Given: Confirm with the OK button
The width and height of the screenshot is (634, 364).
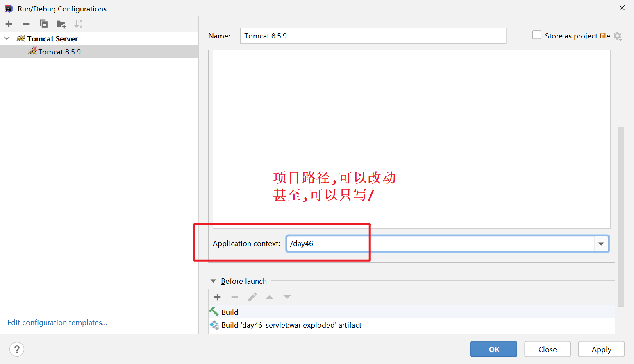Looking at the screenshot, I should [494, 349].
